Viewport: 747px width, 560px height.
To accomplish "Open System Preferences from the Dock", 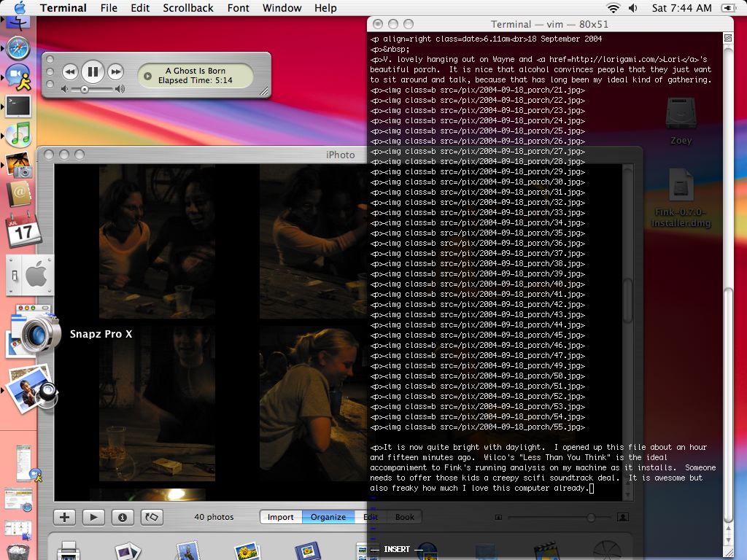I will (29, 276).
